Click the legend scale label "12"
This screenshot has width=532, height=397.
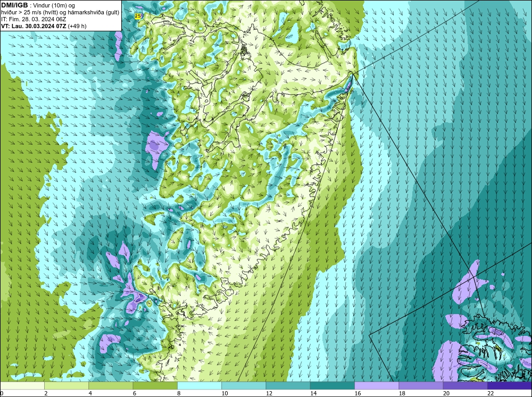click(269, 393)
